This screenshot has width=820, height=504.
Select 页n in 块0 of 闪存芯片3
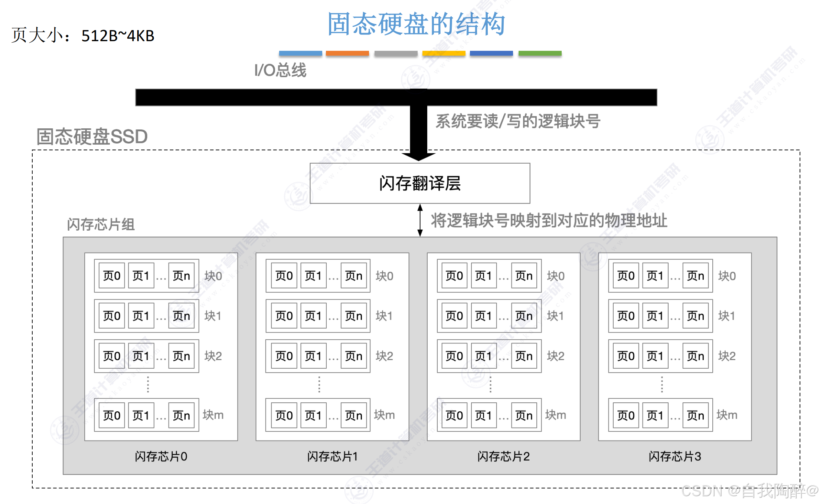coord(696,276)
